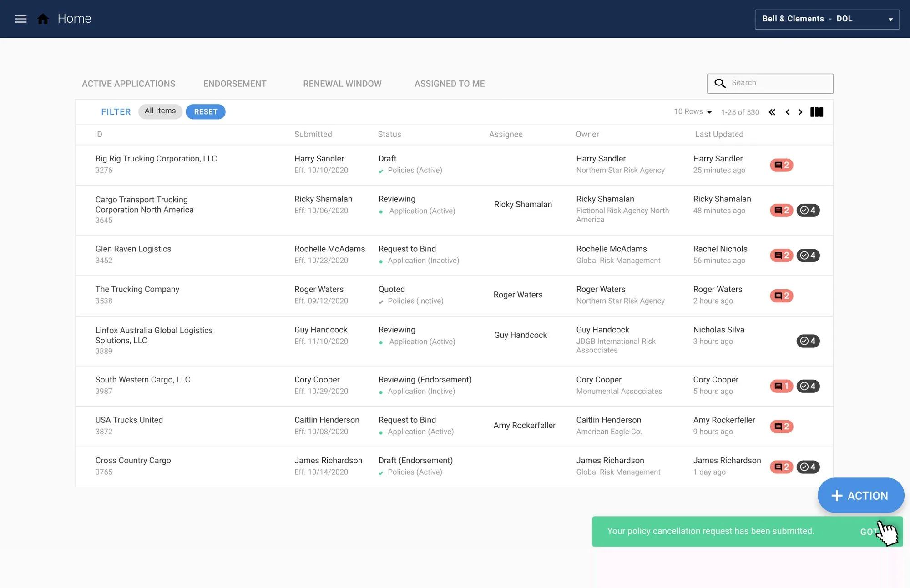
Task: Click the Last Updated column header
Action: pos(719,134)
